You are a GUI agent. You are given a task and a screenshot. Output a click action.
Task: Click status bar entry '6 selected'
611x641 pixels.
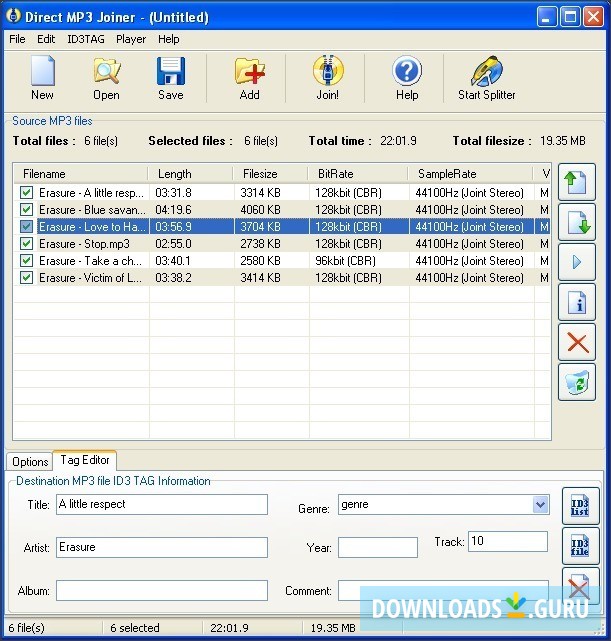click(x=135, y=628)
